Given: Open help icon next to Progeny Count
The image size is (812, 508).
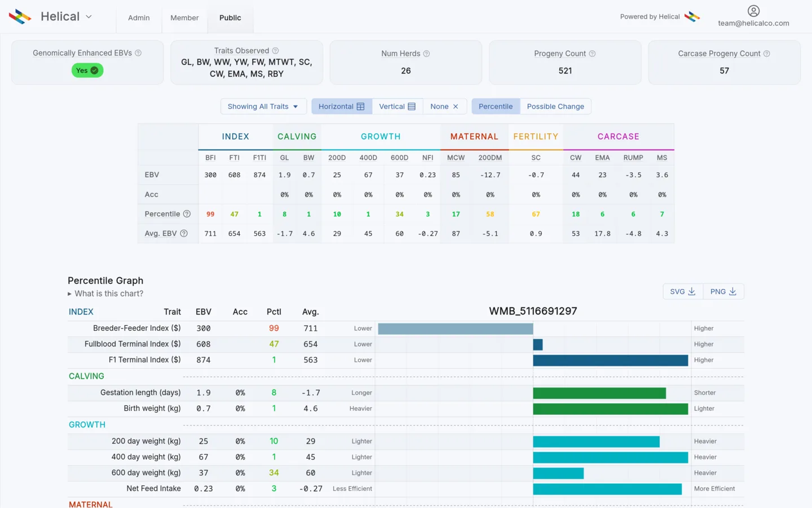Looking at the screenshot, I should (x=592, y=54).
